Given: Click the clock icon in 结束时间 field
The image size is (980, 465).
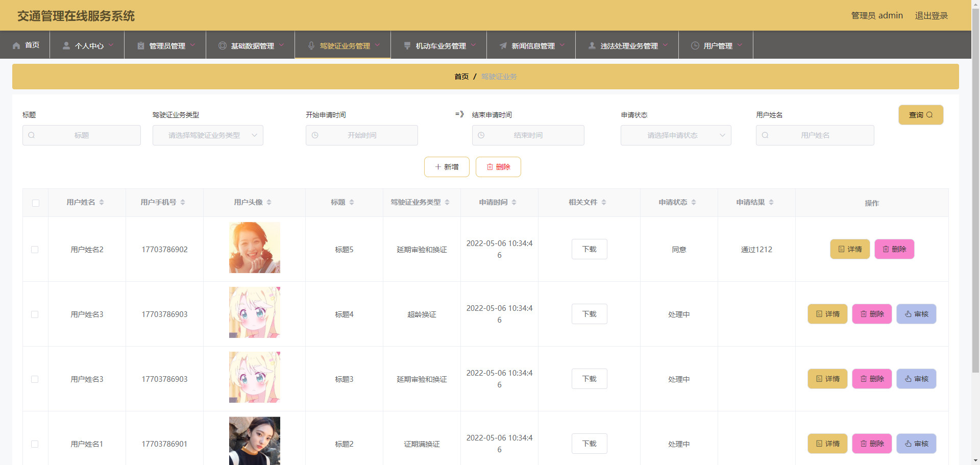Looking at the screenshot, I should 481,135.
